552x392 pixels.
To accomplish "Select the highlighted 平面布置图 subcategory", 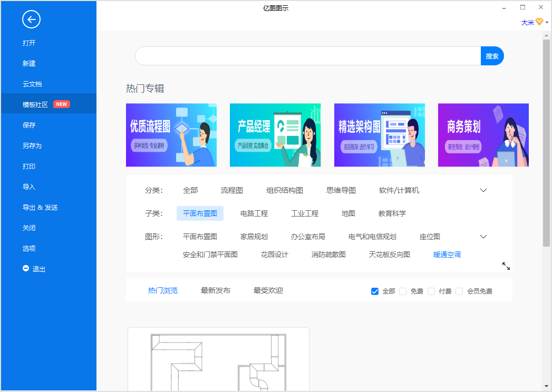I will [x=200, y=213].
